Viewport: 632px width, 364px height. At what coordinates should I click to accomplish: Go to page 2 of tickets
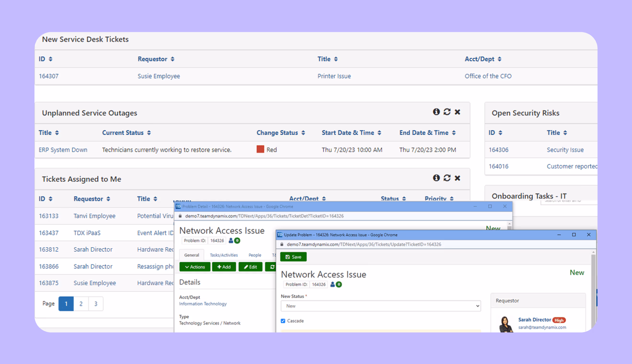point(81,304)
